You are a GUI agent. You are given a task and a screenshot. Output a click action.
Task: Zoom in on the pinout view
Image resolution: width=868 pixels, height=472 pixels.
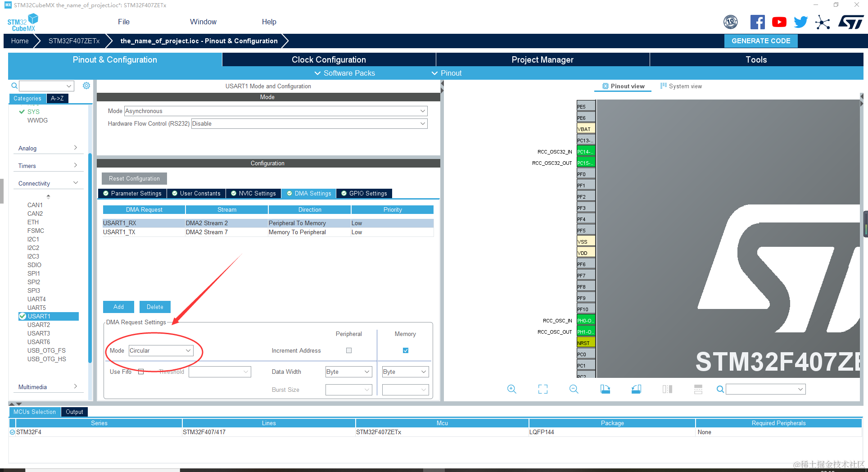[512, 389]
